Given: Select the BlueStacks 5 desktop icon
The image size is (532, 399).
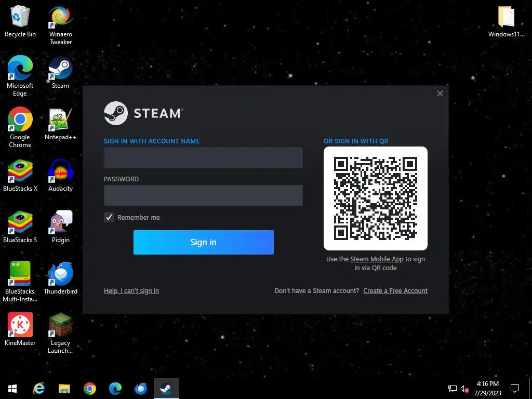Looking at the screenshot, I should point(20,227).
